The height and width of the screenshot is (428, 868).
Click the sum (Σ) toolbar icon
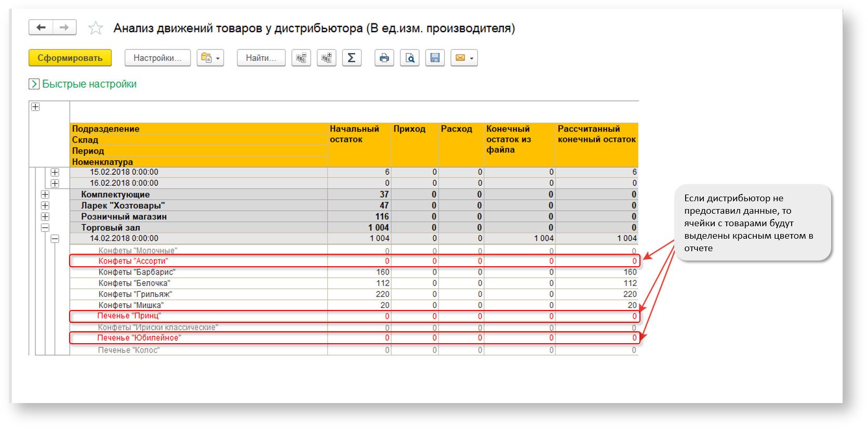coord(352,58)
